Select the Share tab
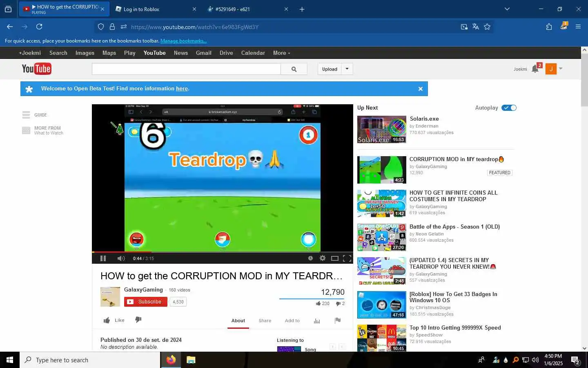This screenshot has width=588, height=368. 265,321
